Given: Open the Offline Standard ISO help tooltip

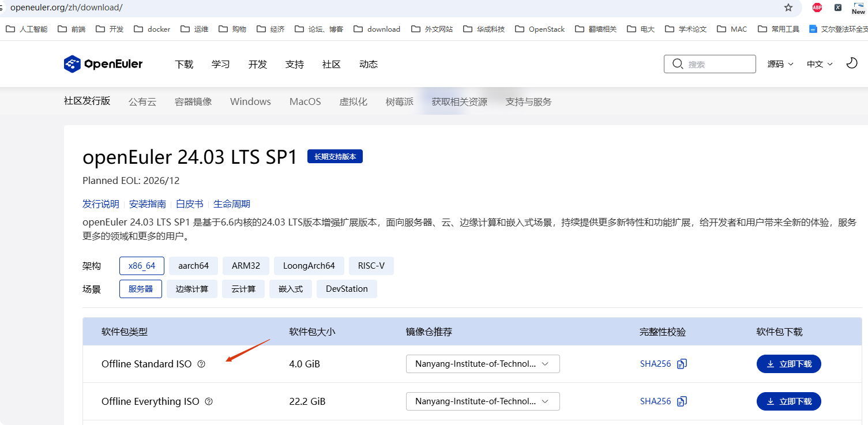Looking at the screenshot, I should pyautogui.click(x=200, y=364).
